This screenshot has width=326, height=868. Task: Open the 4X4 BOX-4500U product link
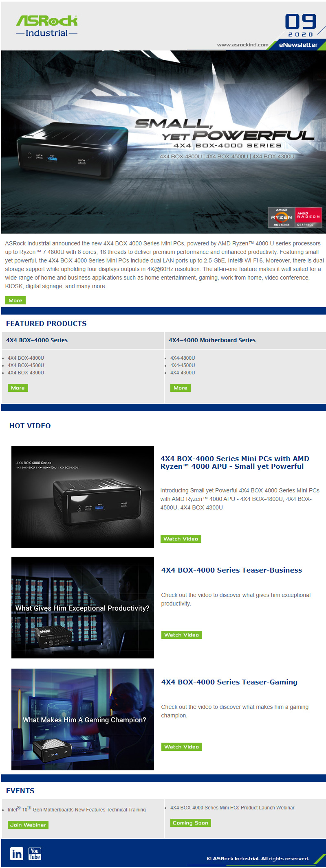pos(26,365)
